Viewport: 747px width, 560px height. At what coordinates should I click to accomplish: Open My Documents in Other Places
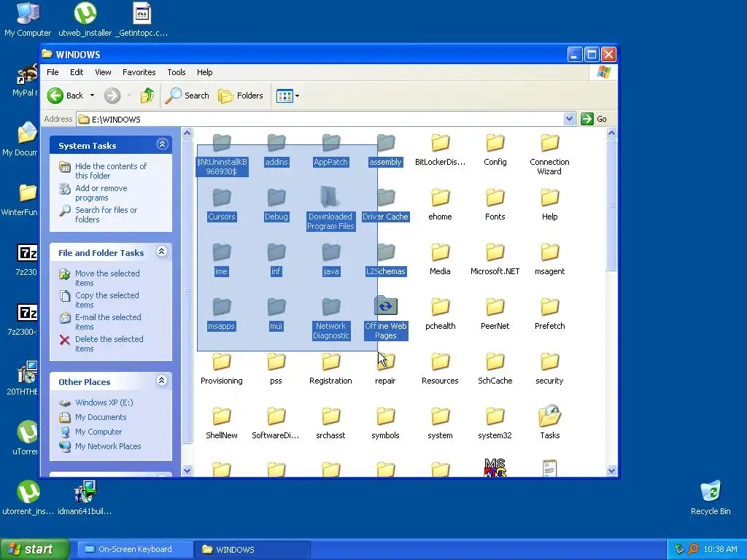(101, 418)
